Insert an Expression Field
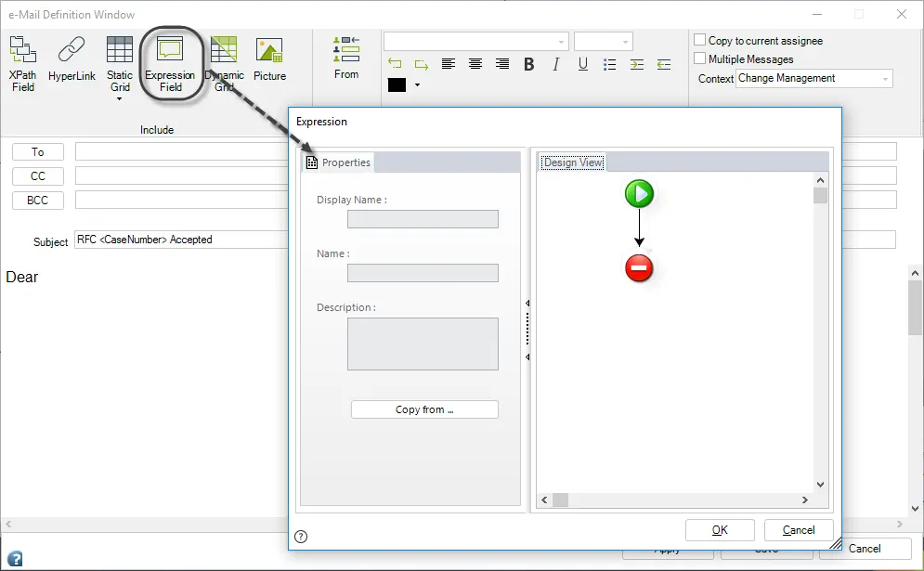This screenshot has height=571, width=924. [x=170, y=64]
